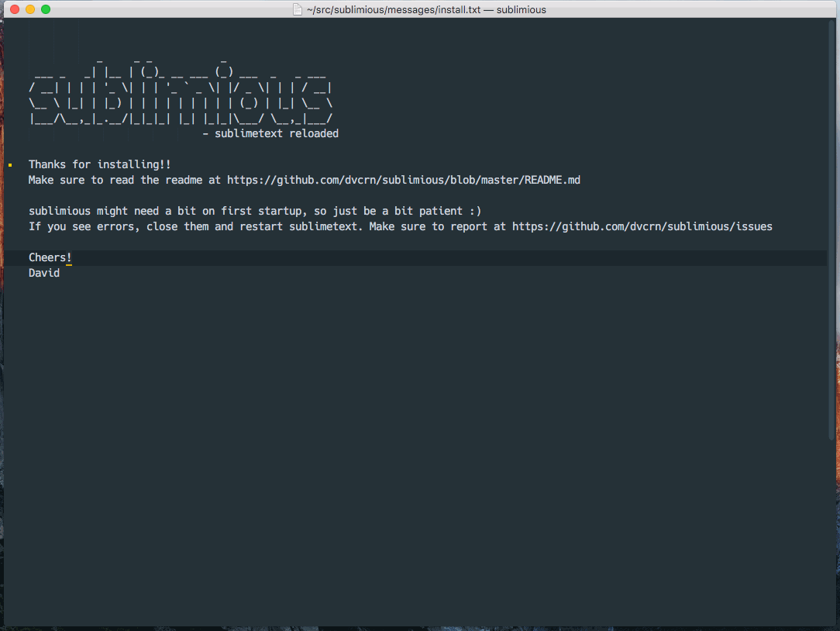Click the document proxy icon in title bar
This screenshot has height=631, width=840.
298,9
